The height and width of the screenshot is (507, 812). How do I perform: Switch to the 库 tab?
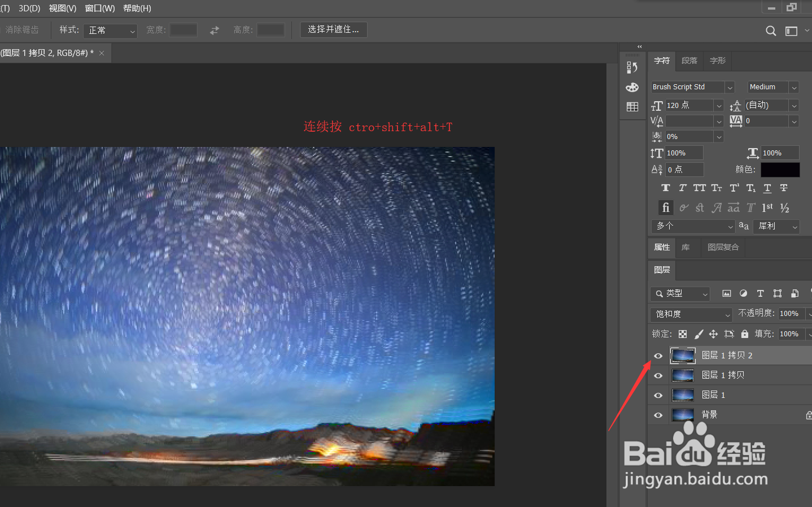click(x=686, y=247)
